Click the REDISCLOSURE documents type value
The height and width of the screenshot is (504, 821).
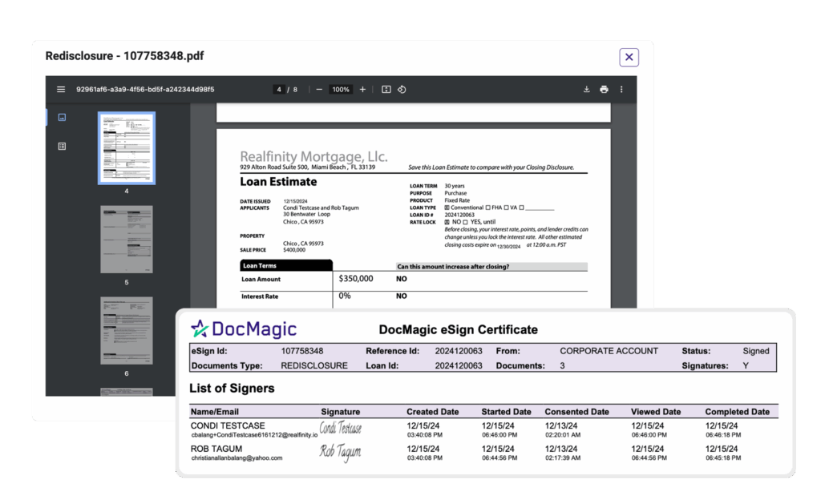pos(314,366)
